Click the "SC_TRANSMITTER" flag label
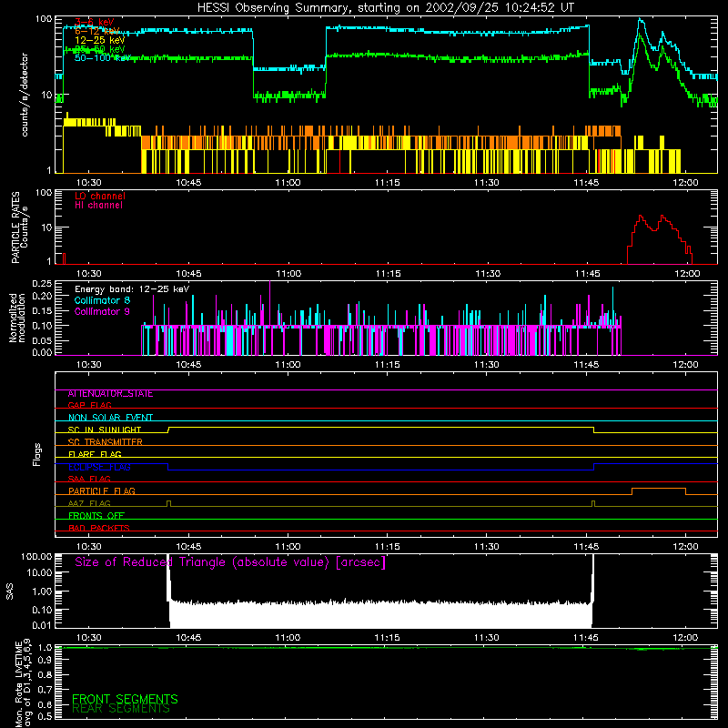The image size is (728, 728). (105, 441)
